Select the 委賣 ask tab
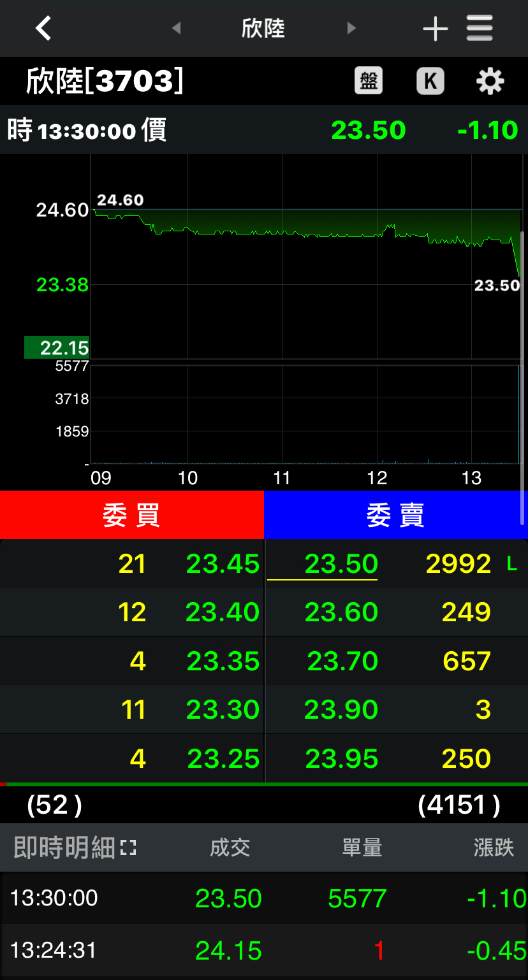This screenshot has width=528, height=980. [395, 515]
